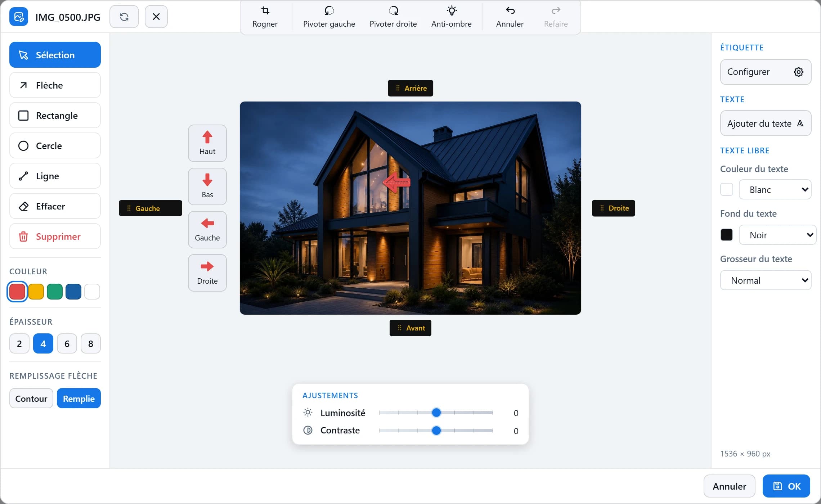Open the Grosseur du texte Normal dropdown
Viewport: 821px width, 504px height.
766,280
